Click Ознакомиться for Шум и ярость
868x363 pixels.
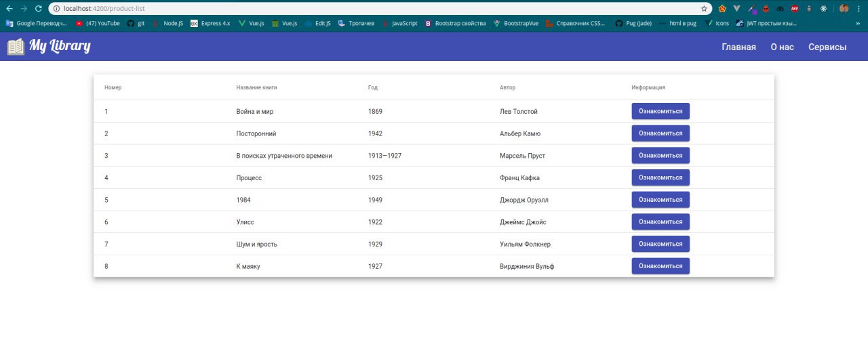660,244
